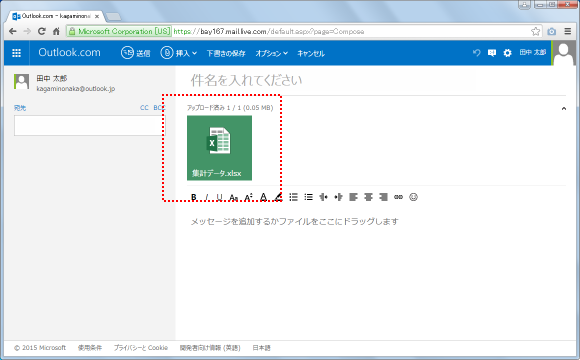Click the message body area
This screenshot has height=360, width=580.
point(377,274)
